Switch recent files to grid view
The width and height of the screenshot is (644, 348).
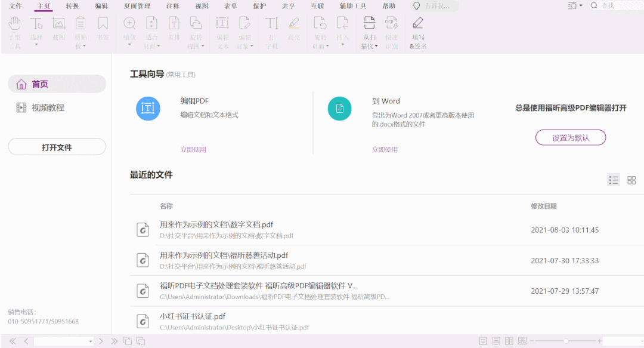(x=631, y=180)
